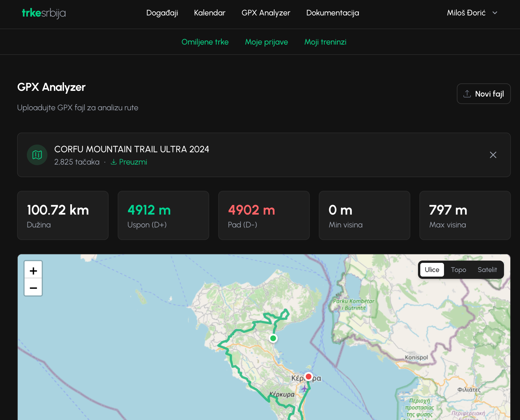Expand the user menu chevron
This screenshot has height=420, width=520.
(x=495, y=13)
